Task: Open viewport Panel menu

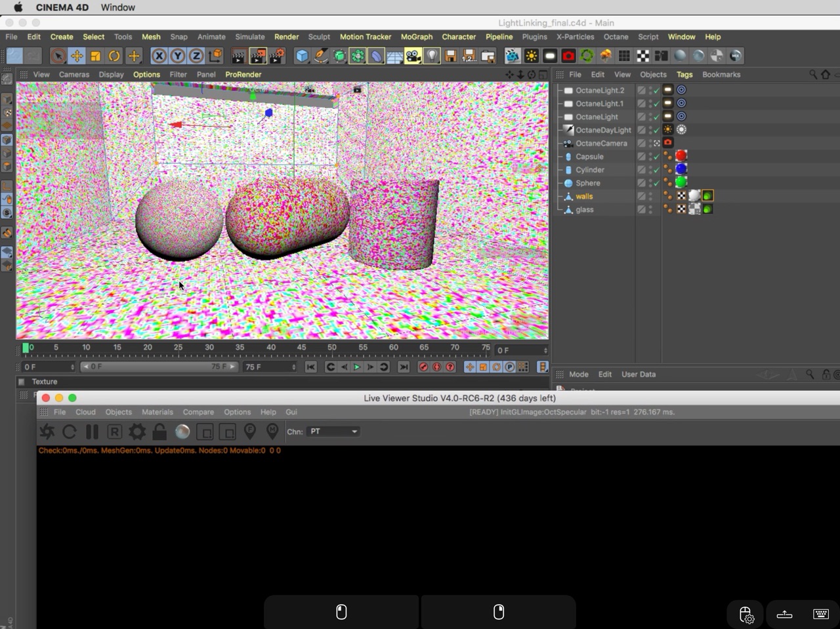Action: point(206,75)
